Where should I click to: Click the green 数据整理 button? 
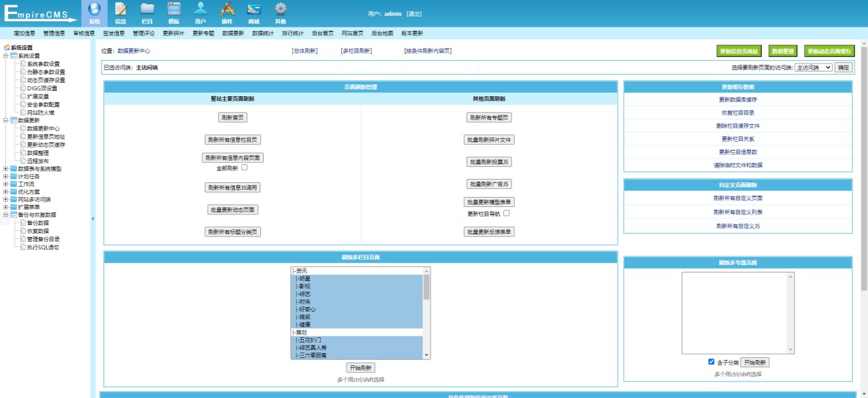[783, 51]
